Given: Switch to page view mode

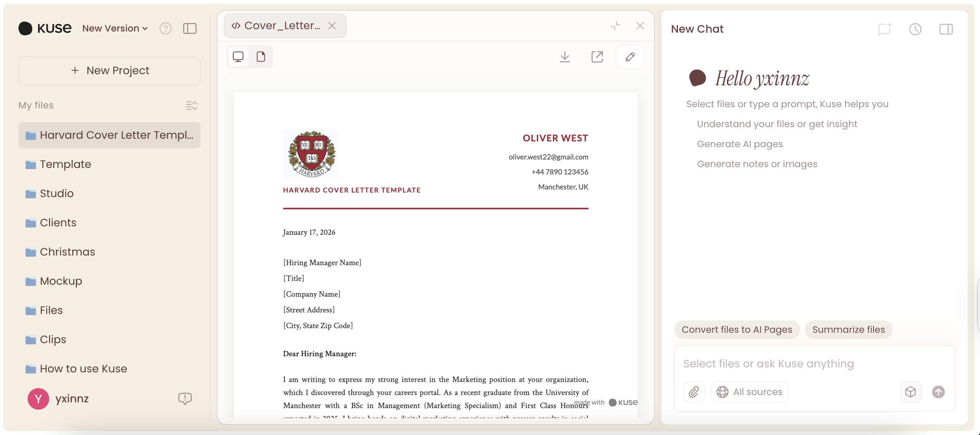Looking at the screenshot, I should (x=261, y=57).
